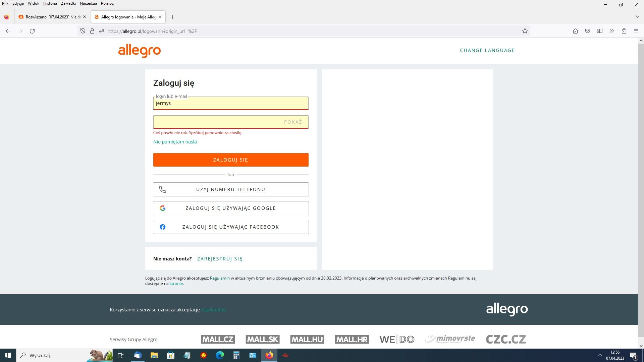The width and height of the screenshot is (644, 362).
Task: Open the mimovrste logo link
Action: click(450, 339)
